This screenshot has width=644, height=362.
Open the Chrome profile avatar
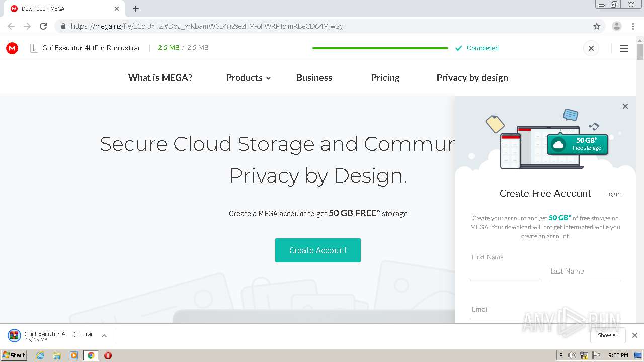pos(616,26)
